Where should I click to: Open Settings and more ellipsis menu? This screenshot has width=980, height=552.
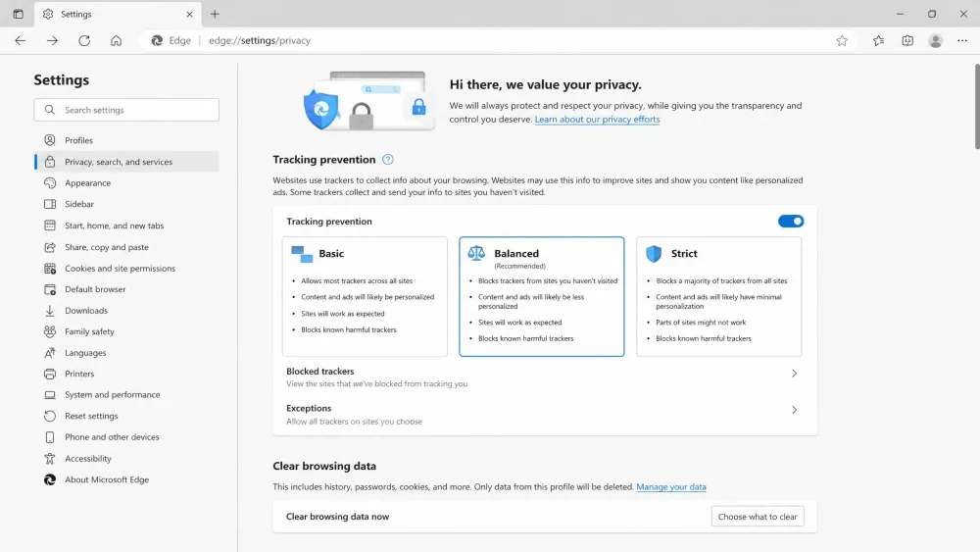962,40
